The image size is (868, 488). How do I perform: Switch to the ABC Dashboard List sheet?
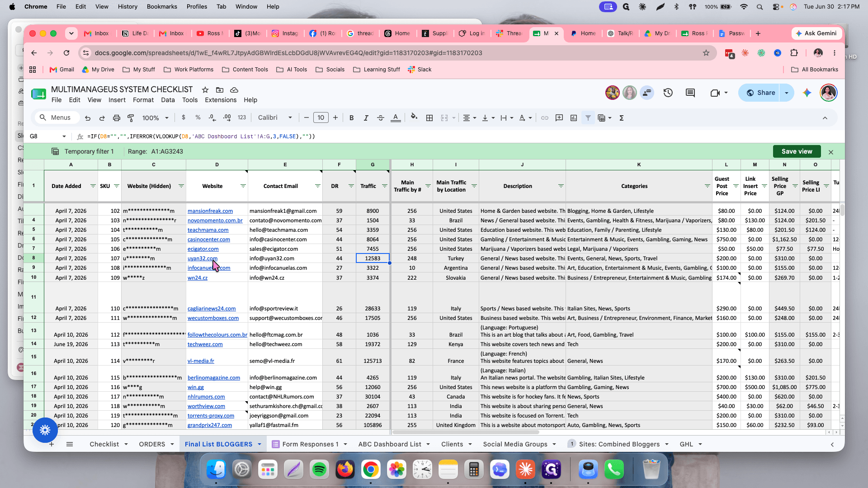(x=390, y=444)
